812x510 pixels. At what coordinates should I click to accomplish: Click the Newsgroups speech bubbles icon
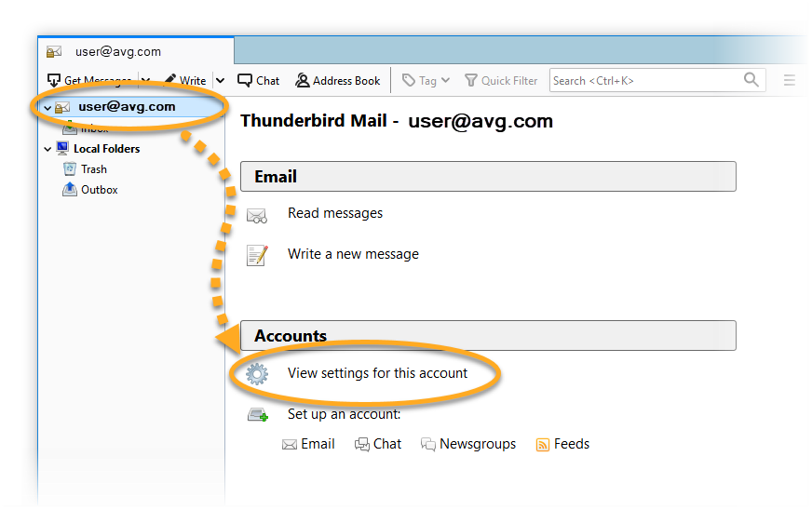(x=427, y=444)
